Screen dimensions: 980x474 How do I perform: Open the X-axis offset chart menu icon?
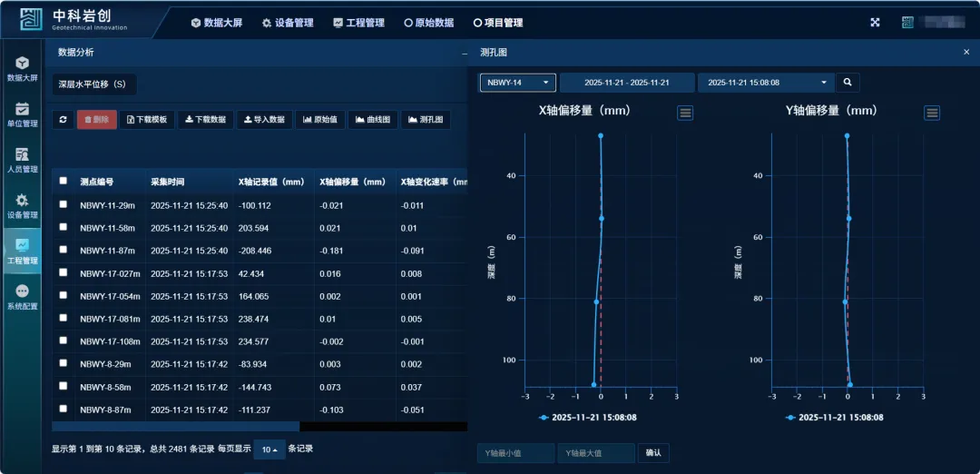tap(685, 113)
